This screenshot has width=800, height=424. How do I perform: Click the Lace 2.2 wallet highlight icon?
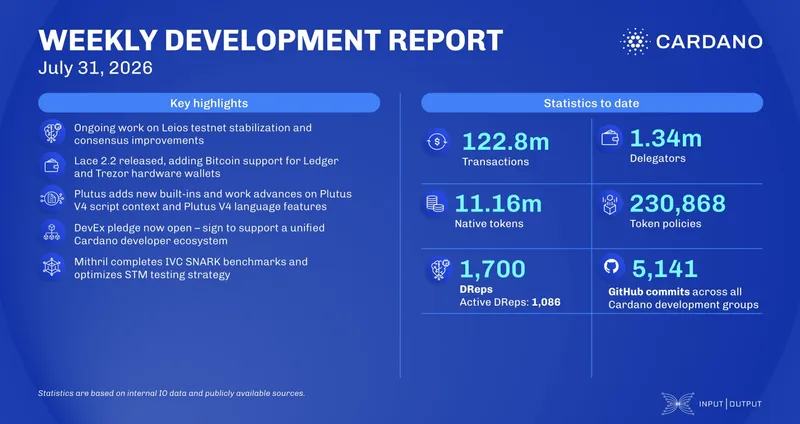[x=52, y=165]
